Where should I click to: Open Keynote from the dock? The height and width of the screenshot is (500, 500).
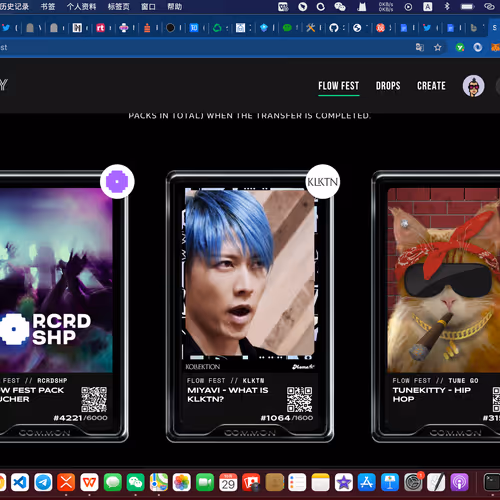point(390,482)
